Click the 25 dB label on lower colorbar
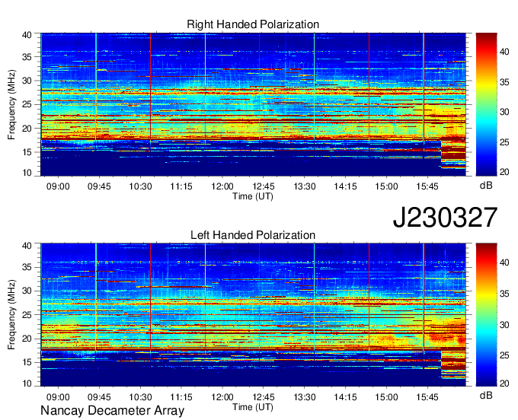The image size is (518, 420). pos(504,355)
